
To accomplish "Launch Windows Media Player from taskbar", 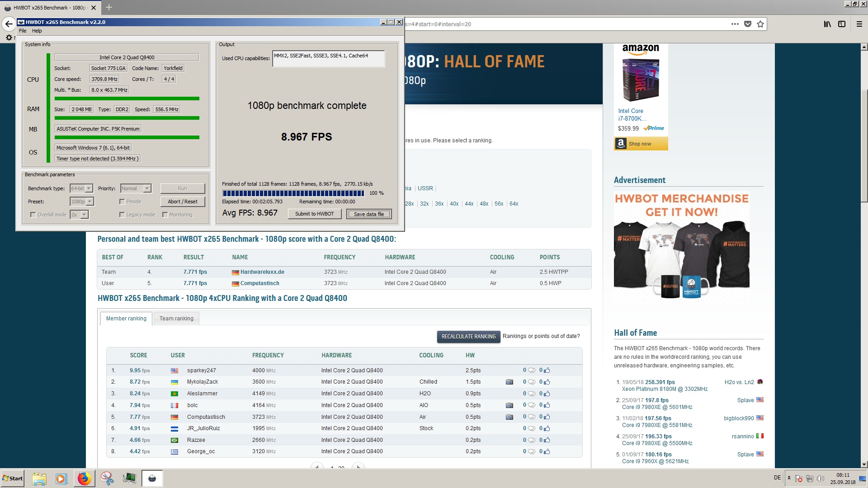I will [61, 479].
